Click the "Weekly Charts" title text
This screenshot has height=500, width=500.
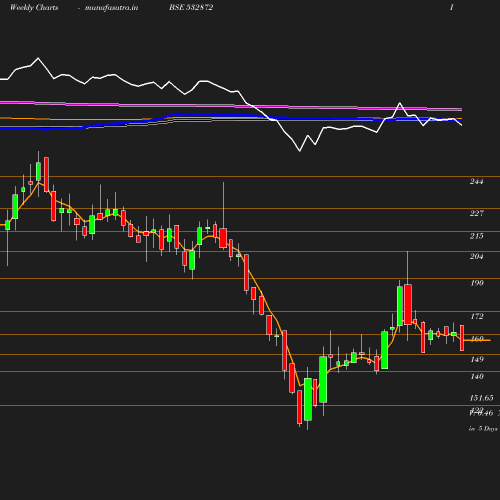pyautogui.click(x=34, y=7)
